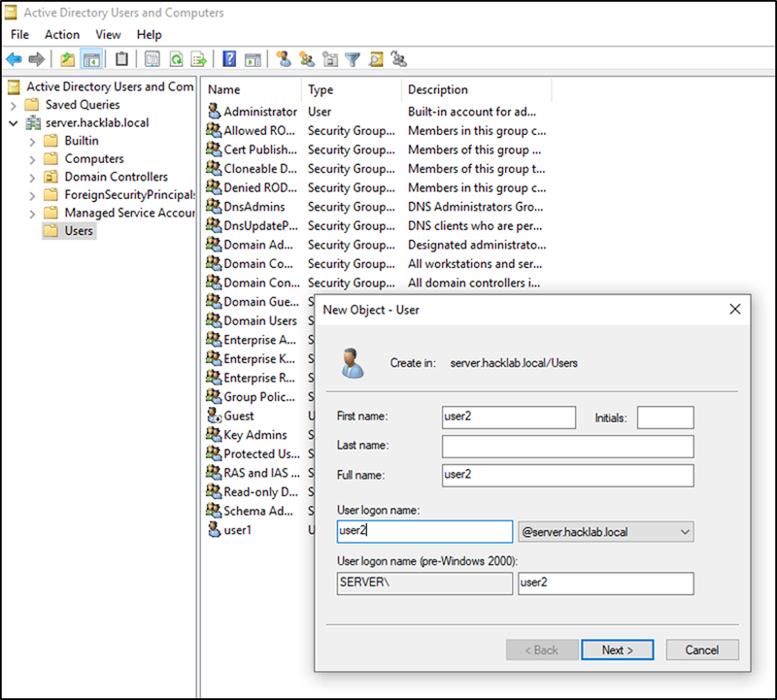Select the Read-only D... list entry
Image resolution: width=777 pixels, height=700 pixels.
coord(260,491)
